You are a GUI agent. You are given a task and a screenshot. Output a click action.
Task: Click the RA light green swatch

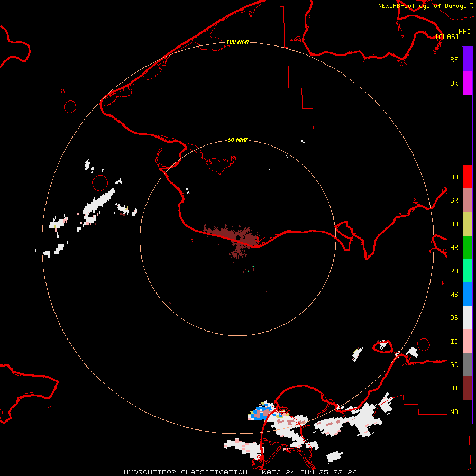coord(467,271)
